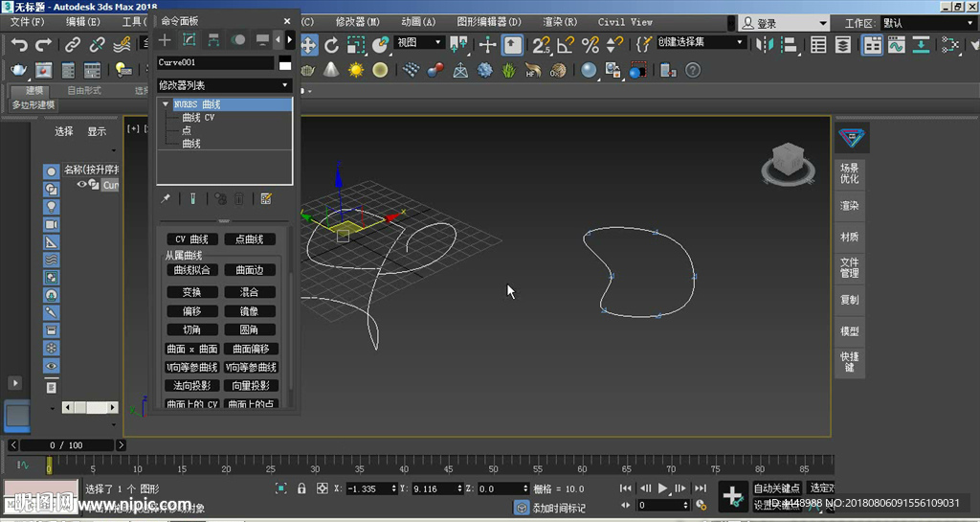Toggle Spinner Snap
The width and height of the screenshot is (980, 522).
tap(615, 45)
